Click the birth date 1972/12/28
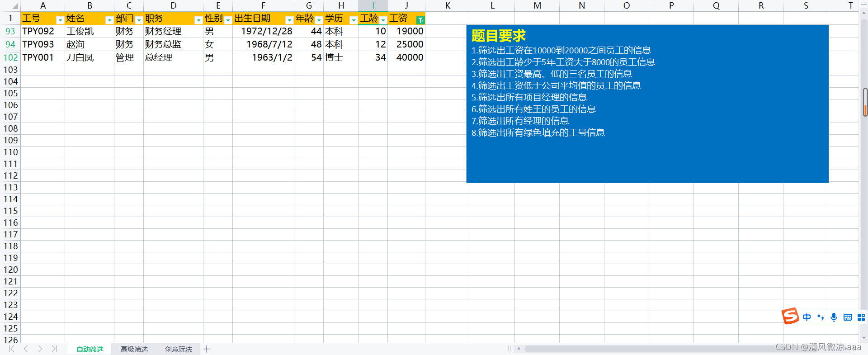Viewport: 868px width, 355px height. coord(263,31)
